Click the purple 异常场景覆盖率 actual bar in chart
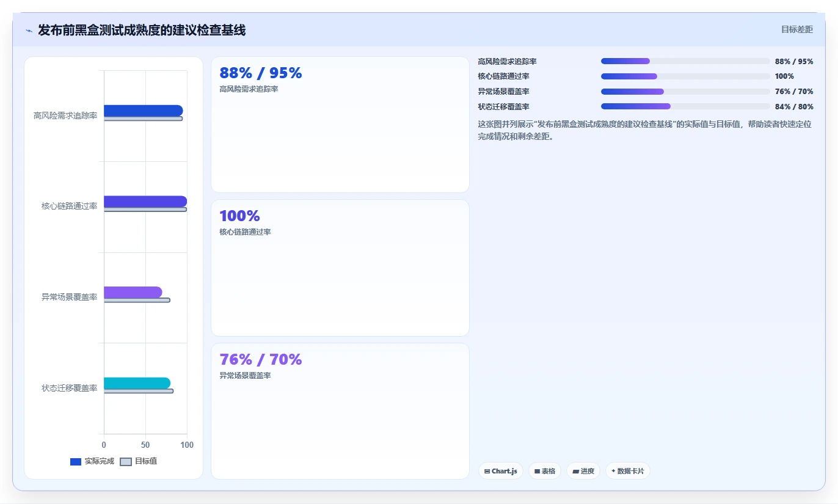Screen dimensions: 838x504 (x=133, y=292)
